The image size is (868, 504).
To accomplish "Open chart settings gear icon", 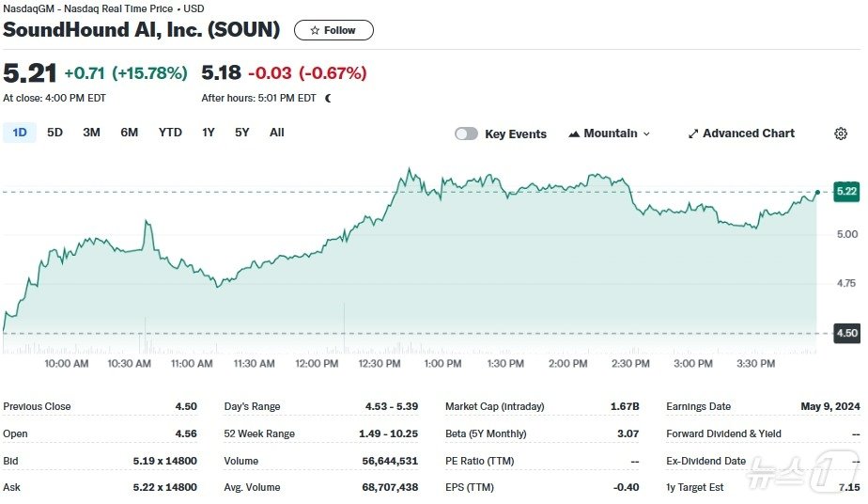I will (841, 134).
